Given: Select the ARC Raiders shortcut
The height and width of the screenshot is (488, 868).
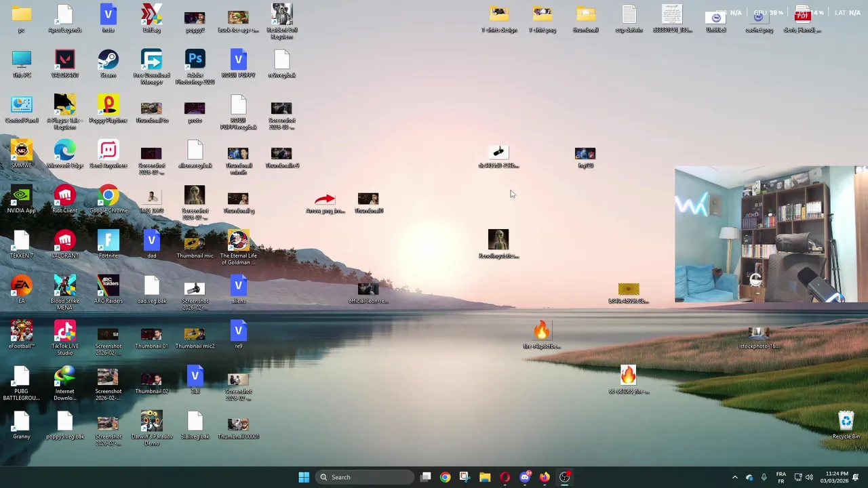Looking at the screenshot, I should click(108, 290).
